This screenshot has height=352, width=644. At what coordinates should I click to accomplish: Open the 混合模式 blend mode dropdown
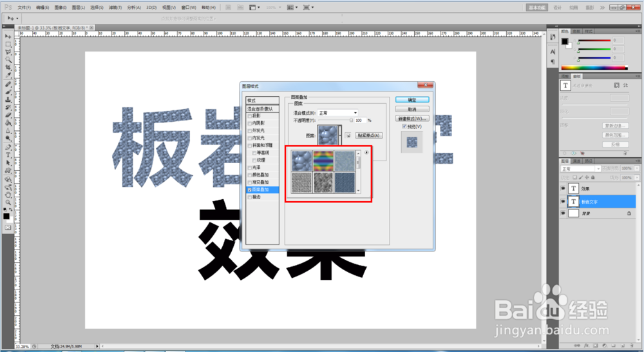[x=337, y=113]
